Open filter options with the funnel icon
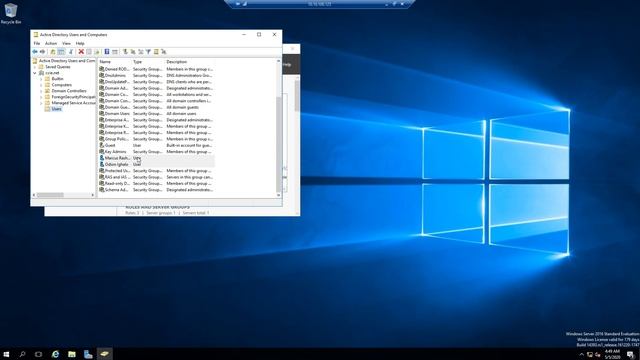 coord(148,51)
